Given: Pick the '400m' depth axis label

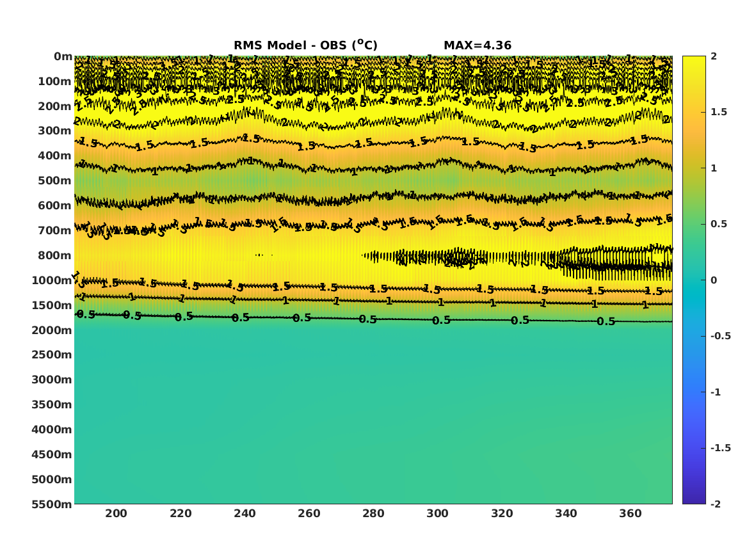Looking at the screenshot, I should pos(55,156).
